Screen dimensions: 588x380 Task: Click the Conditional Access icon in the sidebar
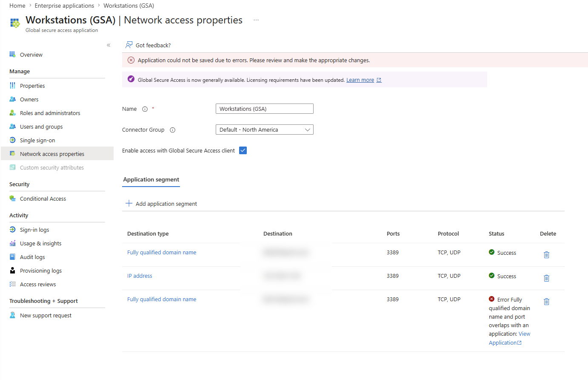click(13, 199)
